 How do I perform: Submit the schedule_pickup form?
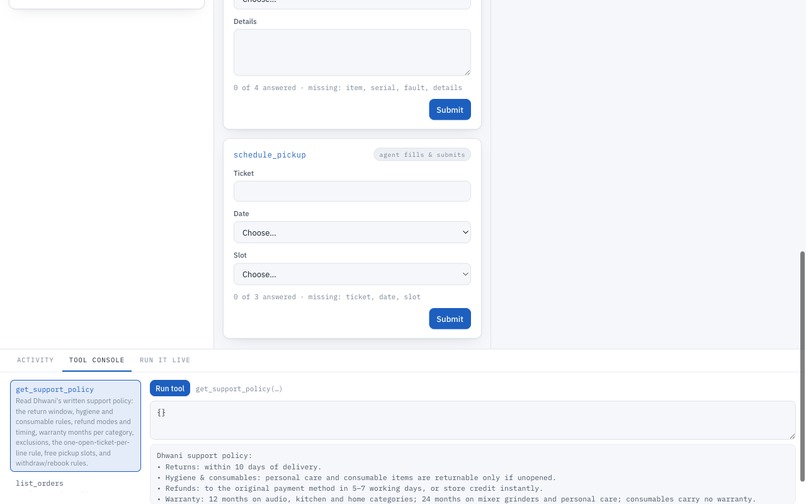449,319
